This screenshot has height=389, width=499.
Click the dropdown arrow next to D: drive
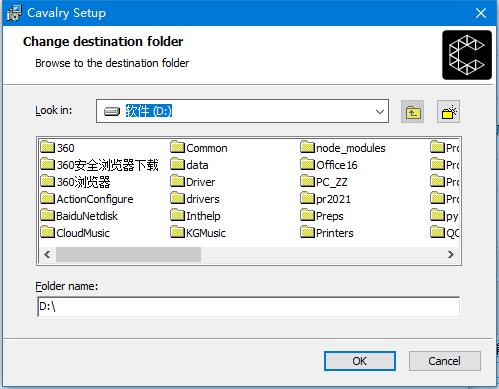(x=380, y=111)
